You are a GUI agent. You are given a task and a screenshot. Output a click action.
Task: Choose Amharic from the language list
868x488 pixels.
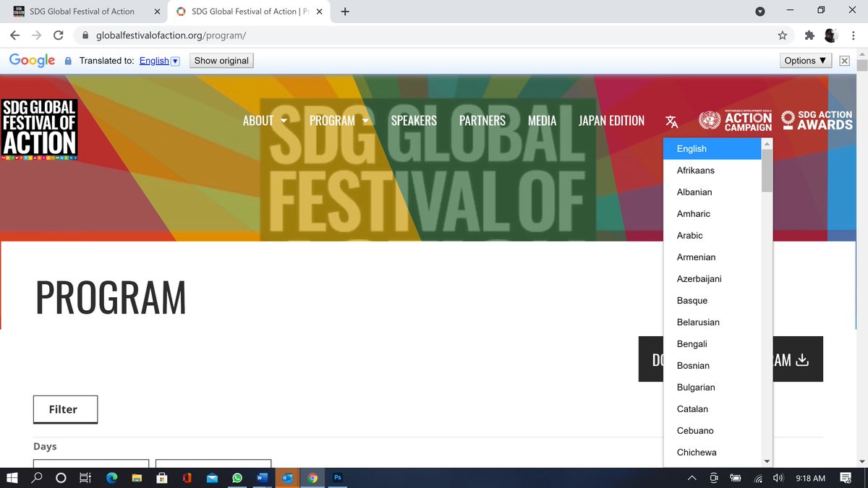(x=712, y=214)
